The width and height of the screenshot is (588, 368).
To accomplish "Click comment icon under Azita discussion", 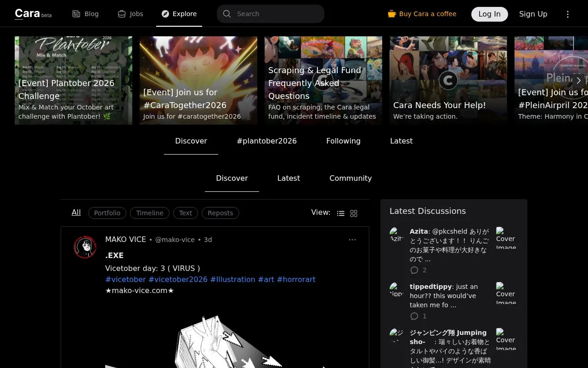I will pyautogui.click(x=414, y=270).
